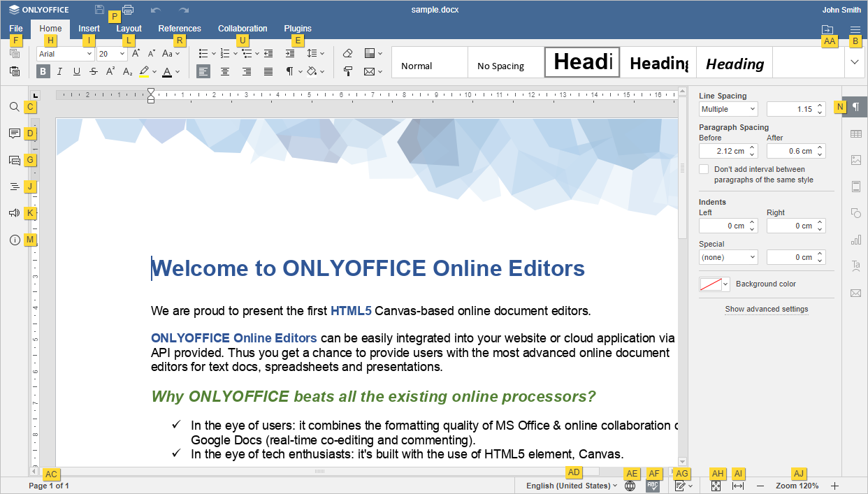Apply the font color swatch
868x494 pixels.
click(x=166, y=71)
